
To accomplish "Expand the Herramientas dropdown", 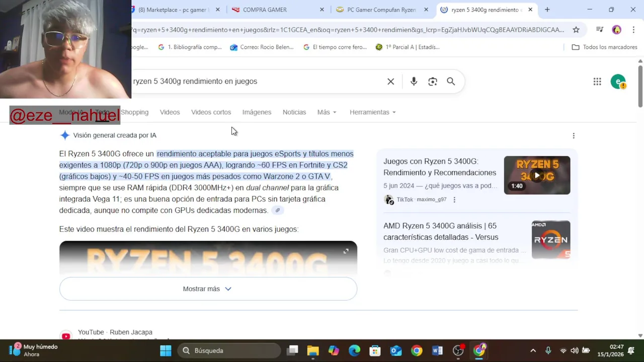I will [373, 112].
